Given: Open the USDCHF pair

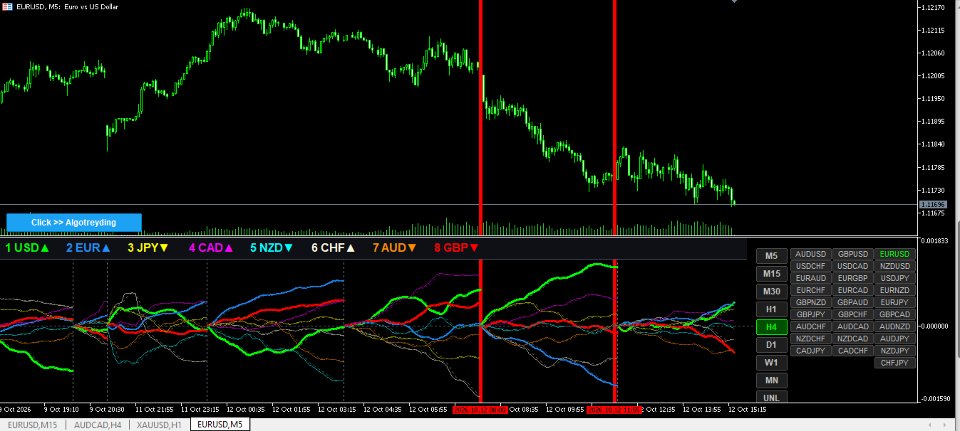Looking at the screenshot, I should pos(811,266).
